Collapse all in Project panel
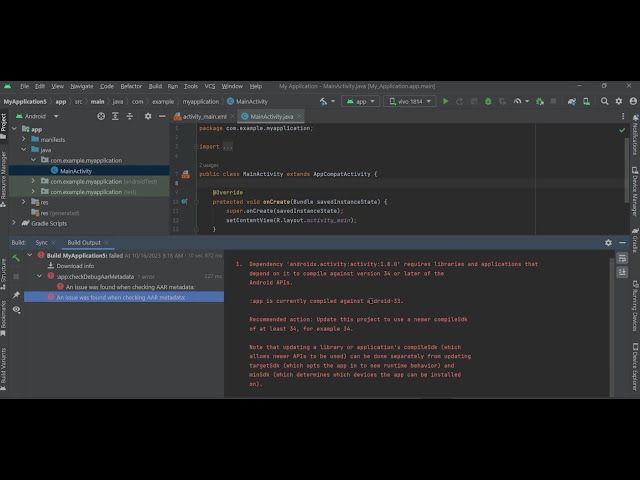640x480 pixels. pyautogui.click(x=130, y=116)
